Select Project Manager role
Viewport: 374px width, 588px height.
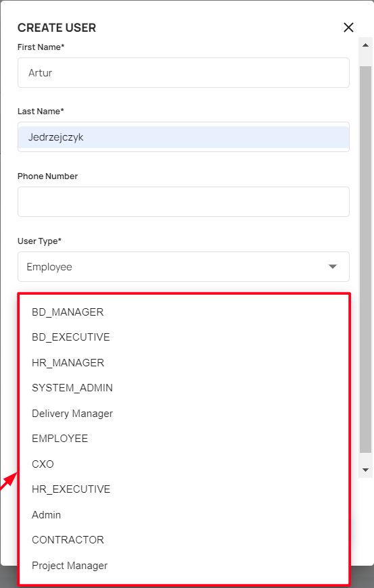click(184, 565)
